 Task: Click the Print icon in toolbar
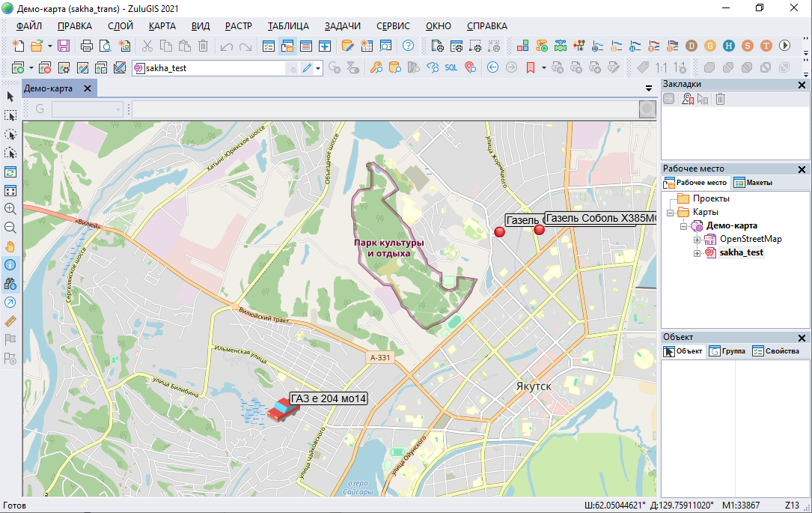pos(87,46)
